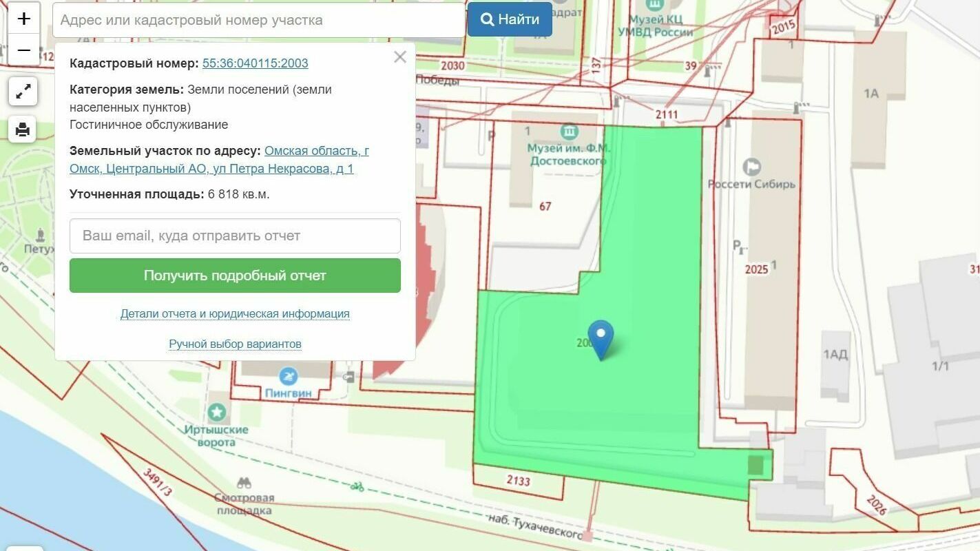Click the Иртышские ворота star landmark icon
This screenshot has width=980, height=551.
217,413
